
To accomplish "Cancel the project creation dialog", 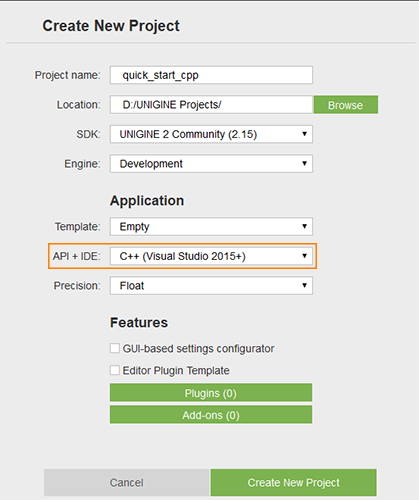I will 126,482.
